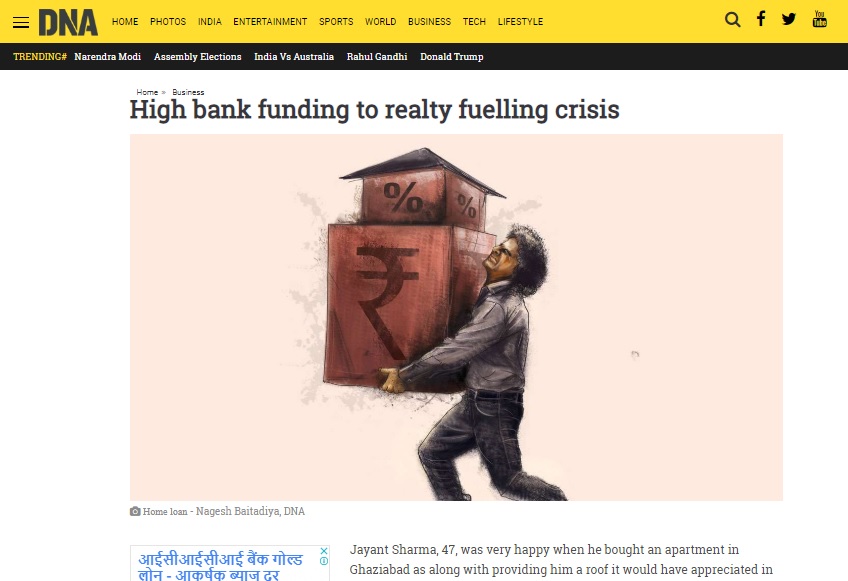Visit DNA's Facebook page icon
The height and width of the screenshot is (581, 848).
[x=761, y=19]
